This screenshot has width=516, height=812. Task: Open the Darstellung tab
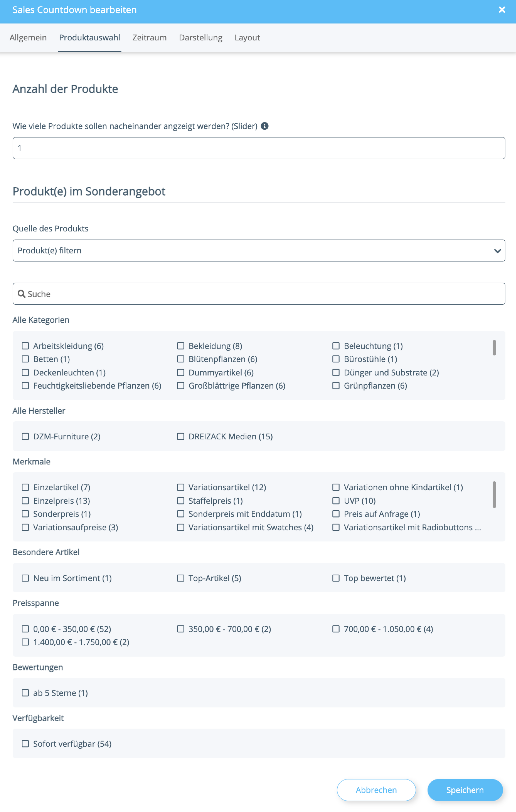click(200, 37)
